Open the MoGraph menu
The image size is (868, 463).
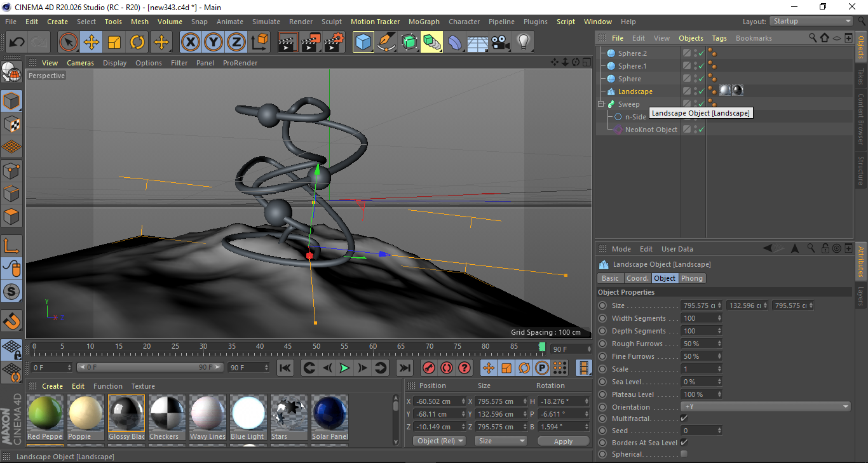[x=424, y=22]
